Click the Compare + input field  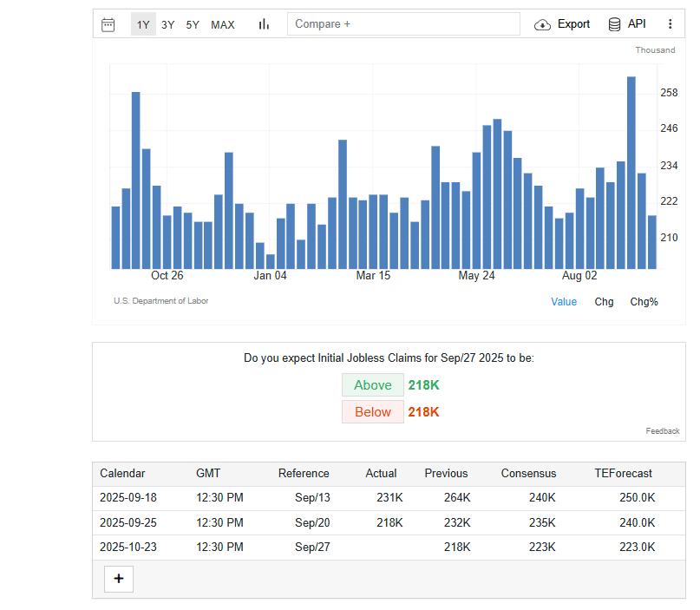tap(403, 24)
